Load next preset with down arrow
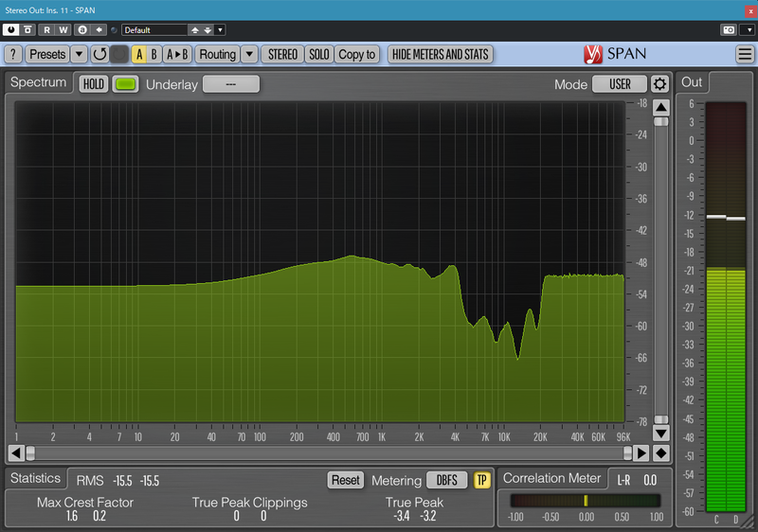The width and height of the screenshot is (758, 532). (x=208, y=30)
